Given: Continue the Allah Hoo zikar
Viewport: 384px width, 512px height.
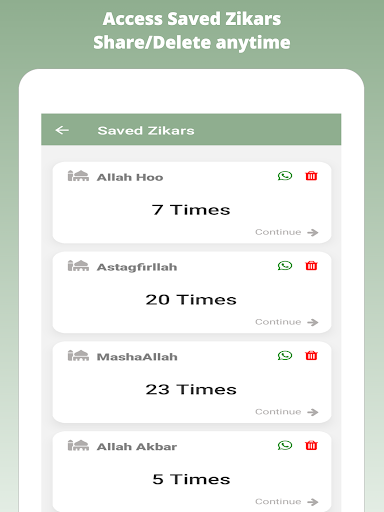Looking at the screenshot, I should coord(287,232).
